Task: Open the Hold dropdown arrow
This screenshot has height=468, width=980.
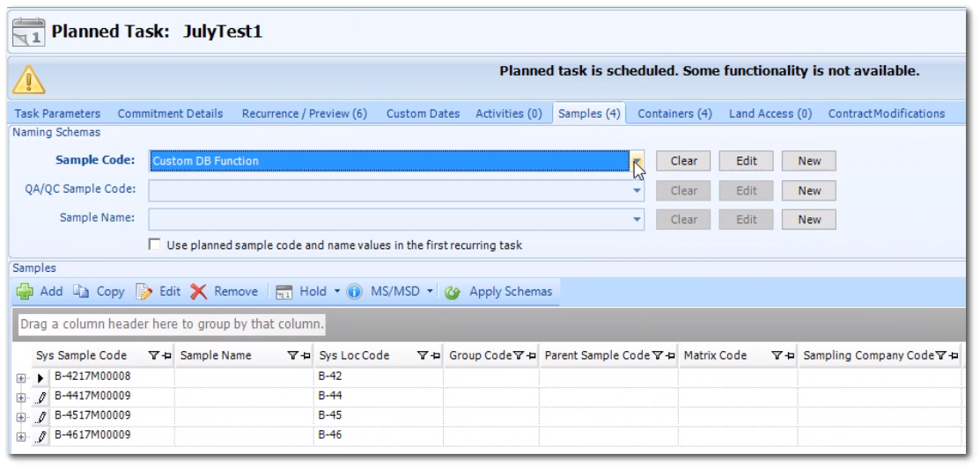Action: (337, 292)
